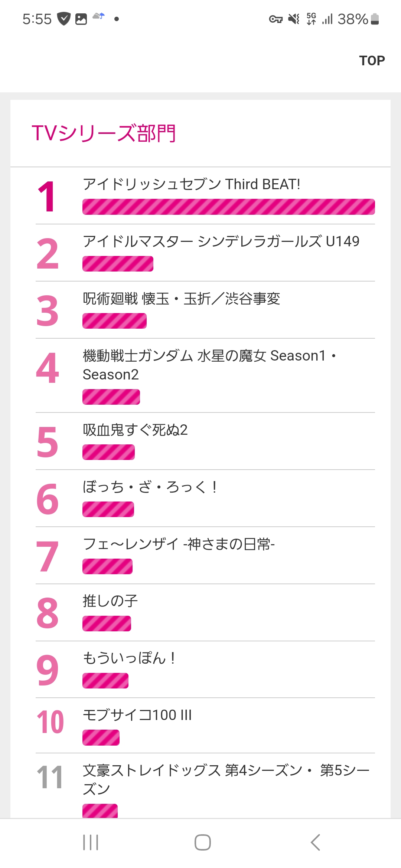This screenshot has height=868, width=401.
Task: Select the 推しの子 ranking entry
Action: click(205, 613)
